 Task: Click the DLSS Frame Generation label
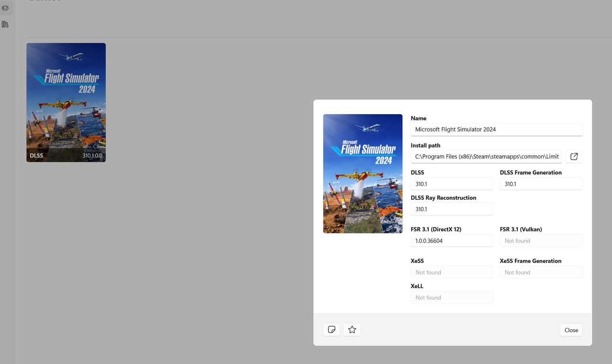pyautogui.click(x=531, y=172)
